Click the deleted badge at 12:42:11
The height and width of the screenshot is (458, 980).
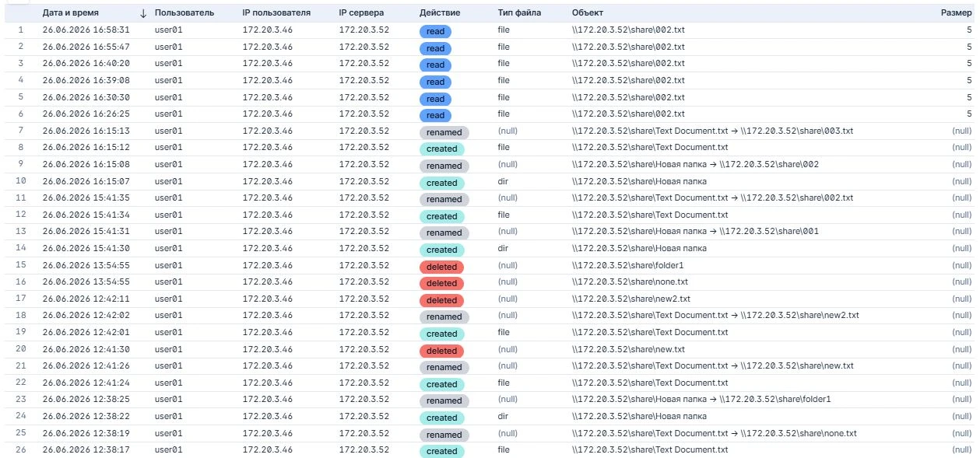[x=441, y=300]
